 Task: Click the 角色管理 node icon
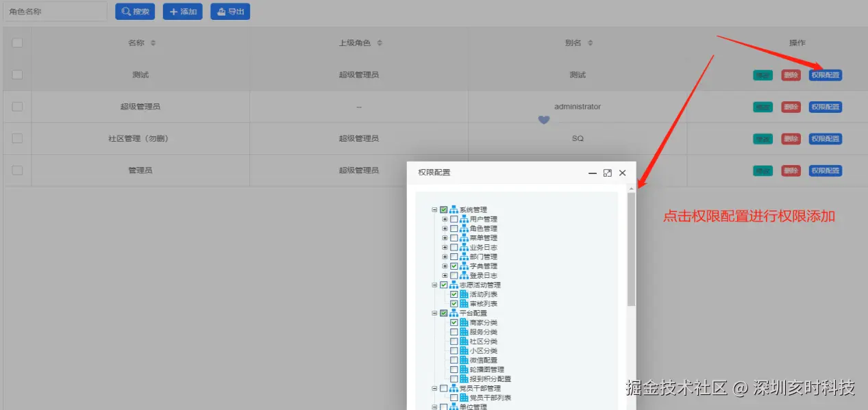464,229
